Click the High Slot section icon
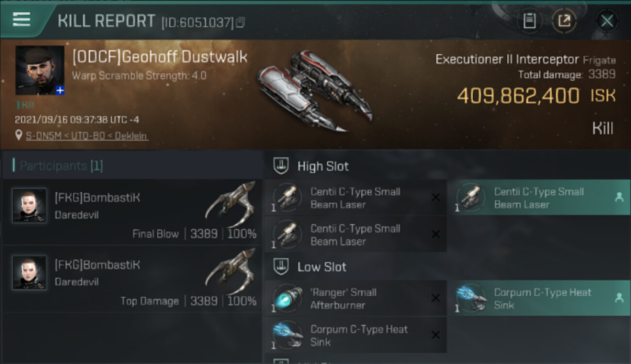Image resolution: width=631 pixels, height=364 pixels. pyautogui.click(x=280, y=166)
